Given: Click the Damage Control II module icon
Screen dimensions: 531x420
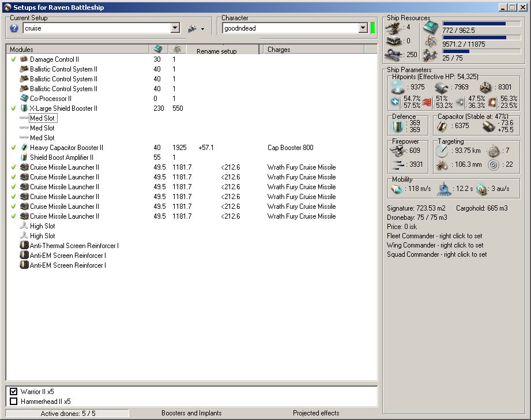Looking at the screenshot, I should pos(24,59).
